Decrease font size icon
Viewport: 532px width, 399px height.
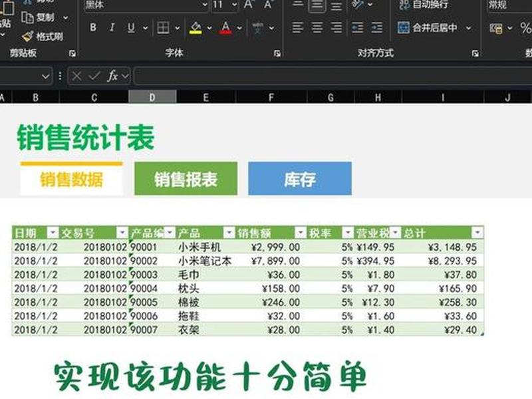click(x=269, y=5)
